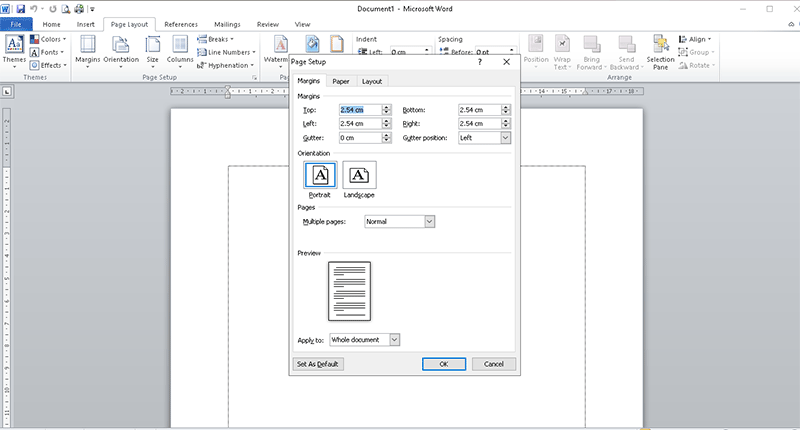Click the Page Setup help question mark
Screen dimensions: 800x430
point(480,62)
